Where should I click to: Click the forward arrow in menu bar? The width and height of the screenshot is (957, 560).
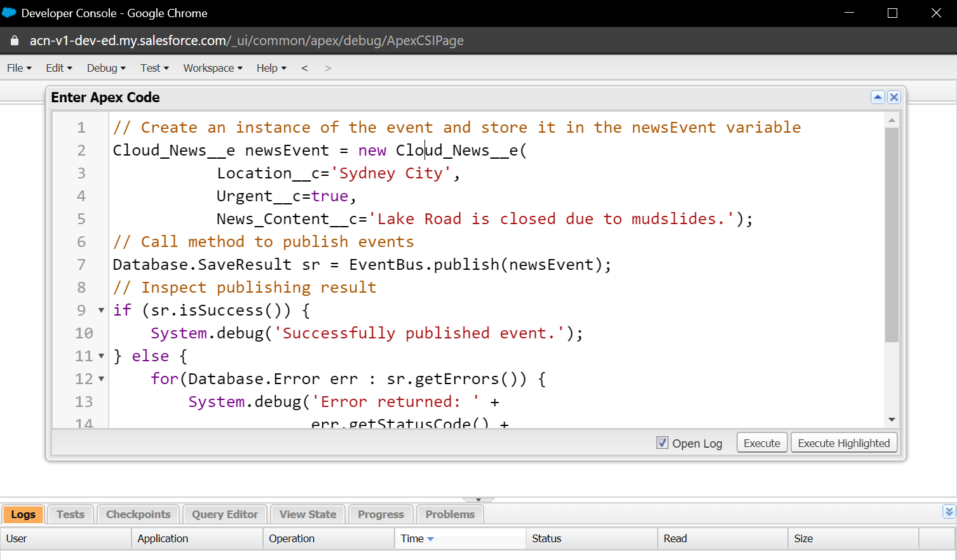click(328, 68)
